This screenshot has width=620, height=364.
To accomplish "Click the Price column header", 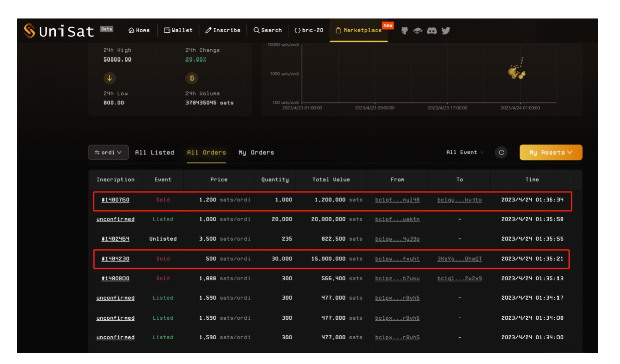I will click(x=219, y=179).
